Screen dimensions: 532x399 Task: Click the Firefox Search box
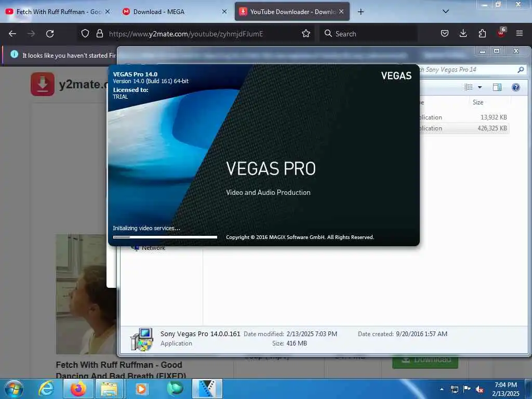(368, 34)
